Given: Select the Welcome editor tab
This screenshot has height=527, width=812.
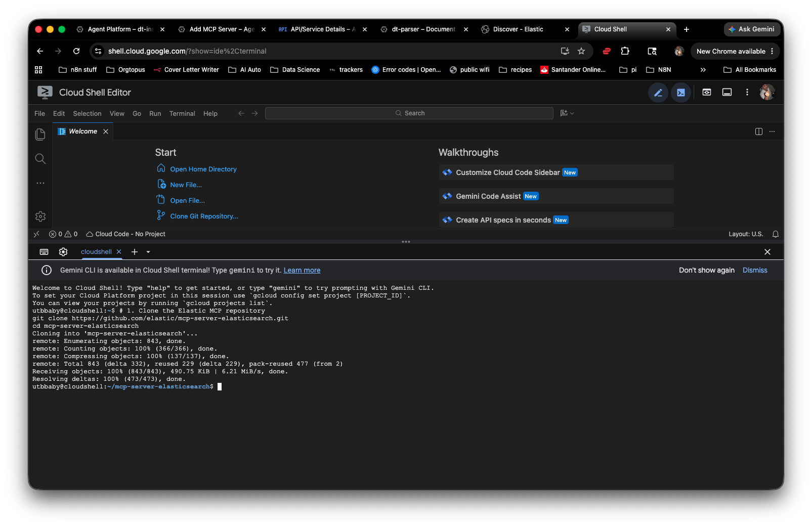Looking at the screenshot, I should point(83,131).
